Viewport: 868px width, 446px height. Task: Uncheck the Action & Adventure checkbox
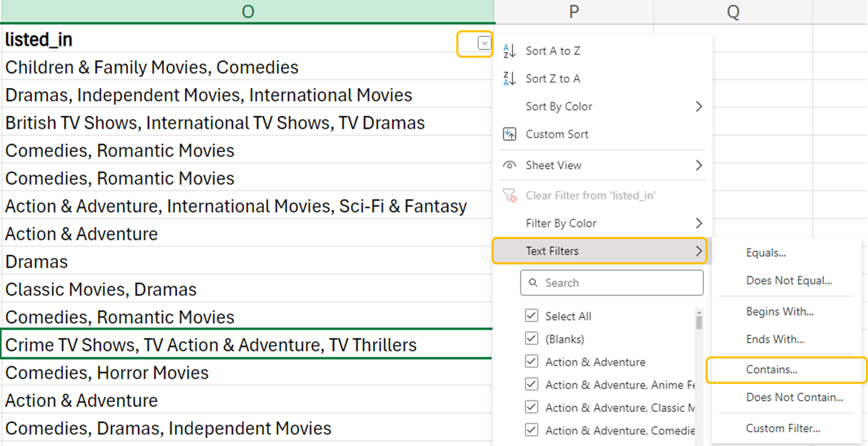click(x=531, y=362)
